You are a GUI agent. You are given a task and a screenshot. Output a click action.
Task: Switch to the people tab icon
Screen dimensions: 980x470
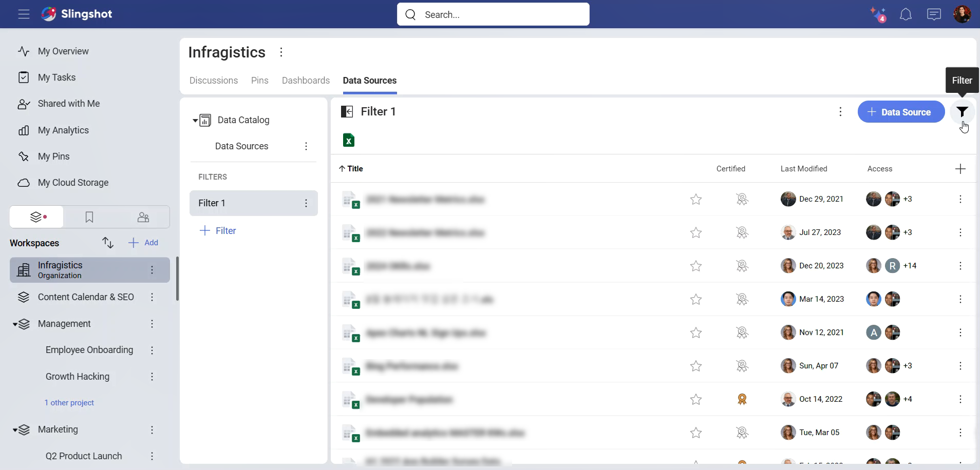pos(143,217)
